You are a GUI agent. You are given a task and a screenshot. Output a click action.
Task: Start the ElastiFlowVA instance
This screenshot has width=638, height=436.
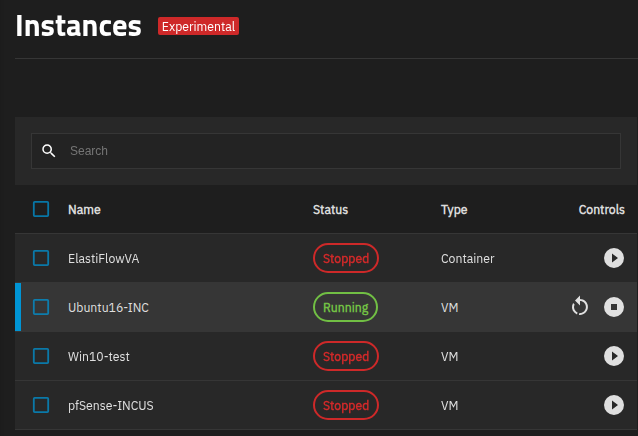pyautogui.click(x=614, y=258)
